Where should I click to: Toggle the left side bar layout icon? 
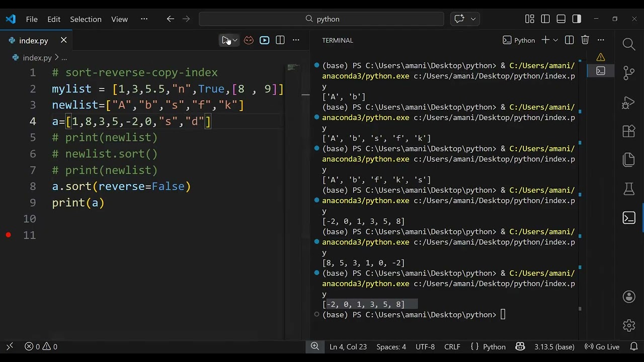pos(545,19)
